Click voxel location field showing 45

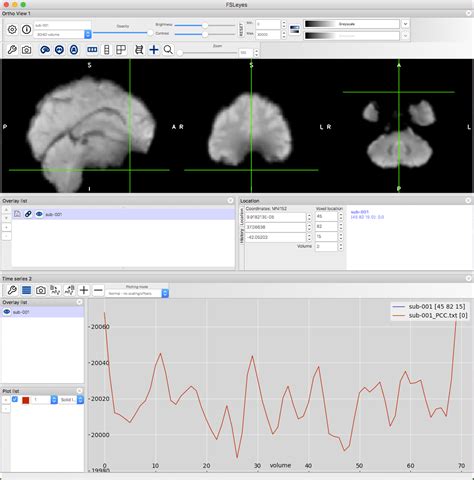(x=326, y=216)
